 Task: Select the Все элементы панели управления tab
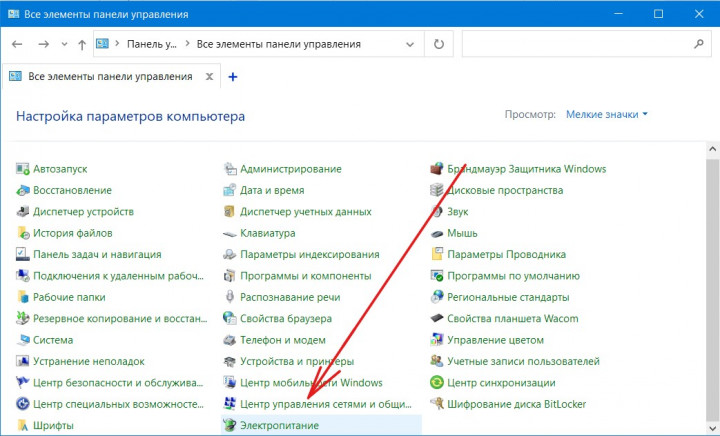click(x=110, y=76)
